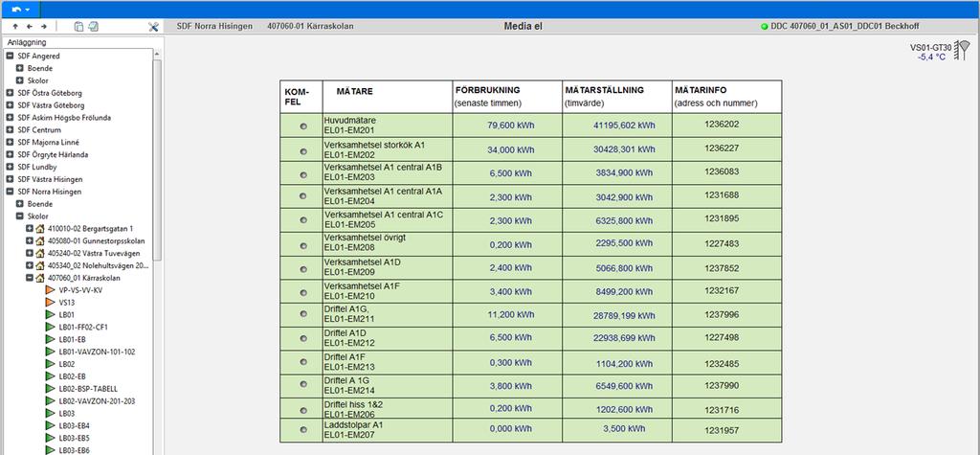Click KOM-FEL indicator for EL01-EM209 row

coord(303,269)
